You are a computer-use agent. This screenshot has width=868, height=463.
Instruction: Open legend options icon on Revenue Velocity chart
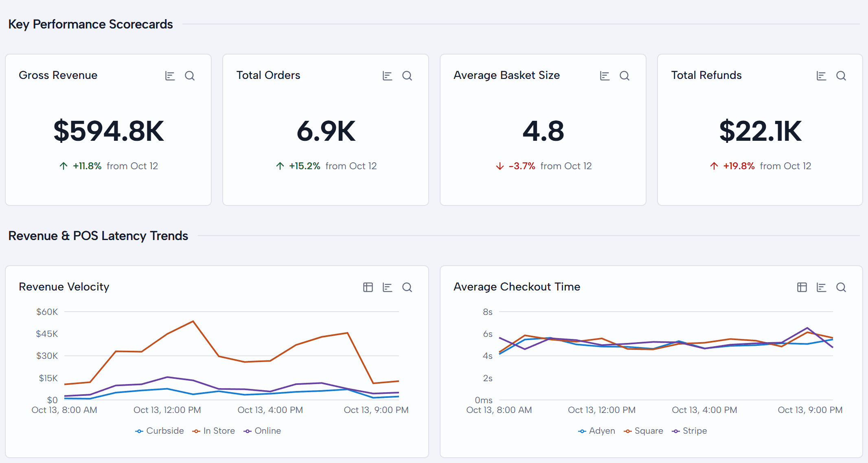click(387, 287)
